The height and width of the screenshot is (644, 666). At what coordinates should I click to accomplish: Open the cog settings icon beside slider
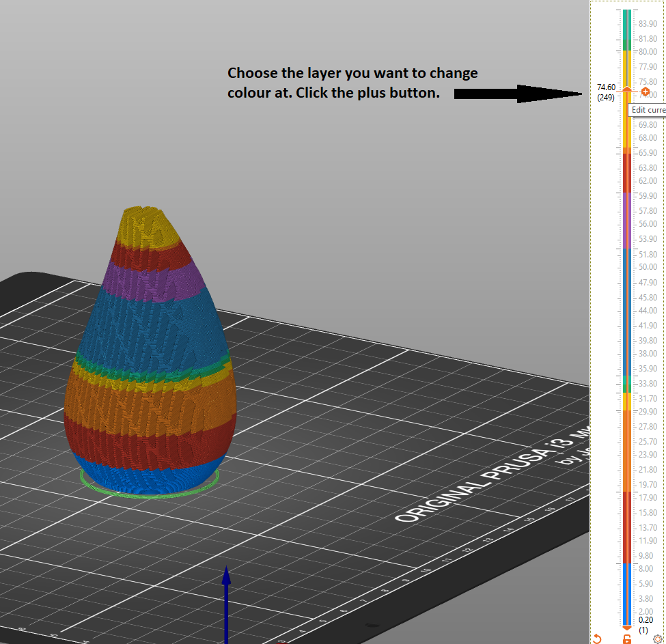pos(658,639)
